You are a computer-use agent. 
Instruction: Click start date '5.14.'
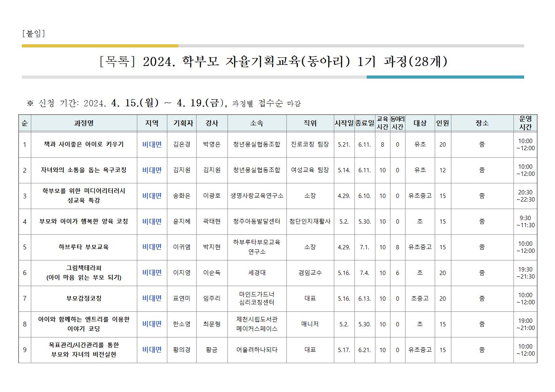point(344,170)
